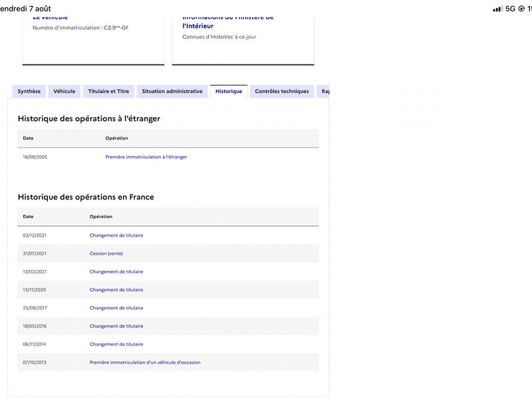Screen dimensions: 532x399
Task: Select the date 07/10/2013
Action: (x=35, y=362)
